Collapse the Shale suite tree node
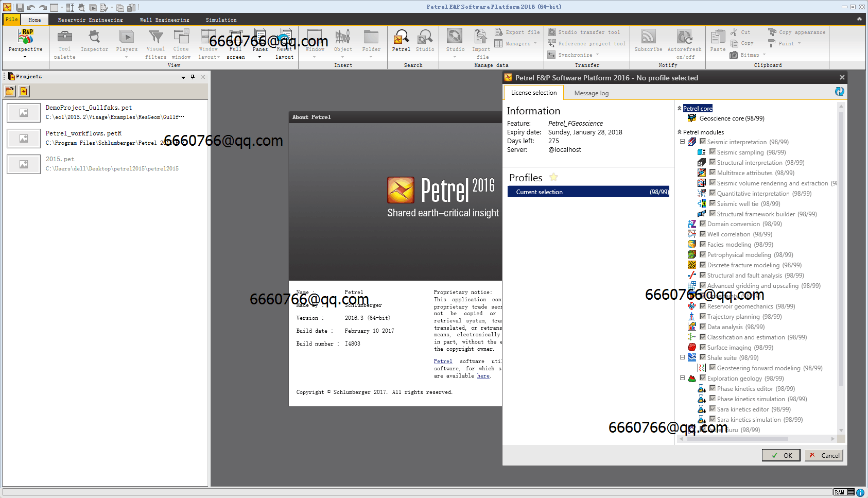The image size is (868, 498). tap(682, 357)
